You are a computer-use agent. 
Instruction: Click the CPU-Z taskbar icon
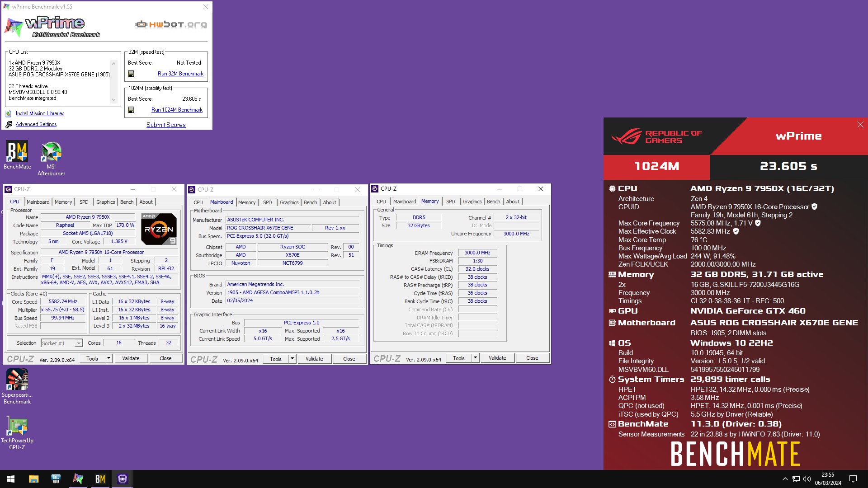point(122,479)
